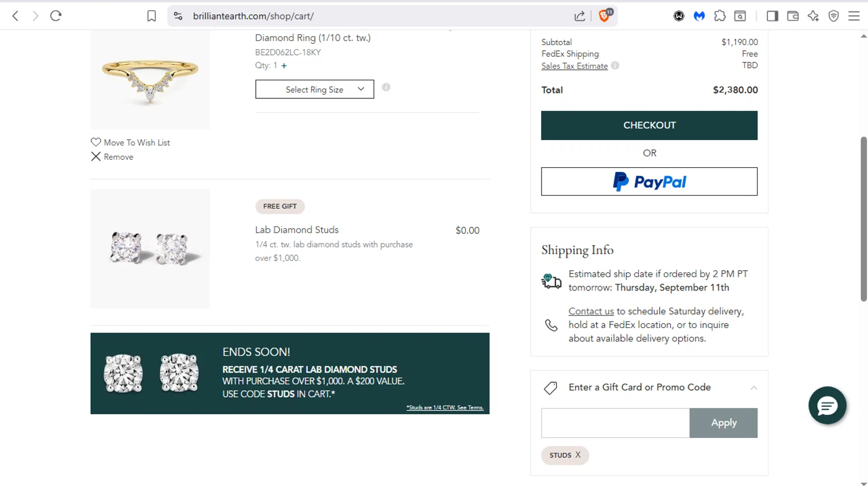Click the Lab Diamond Studs title
Screen dimensions: 868x486
point(297,230)
